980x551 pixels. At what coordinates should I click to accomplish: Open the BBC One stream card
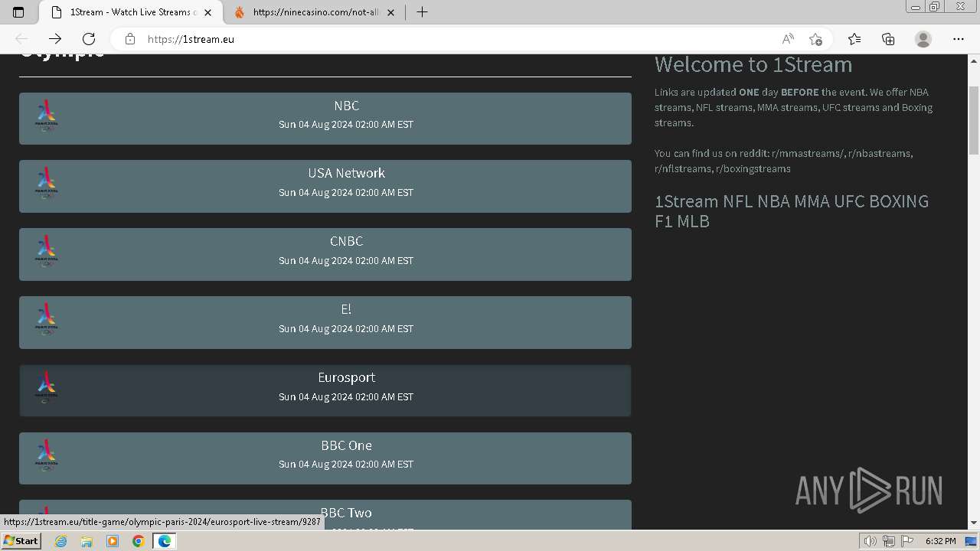325,458
